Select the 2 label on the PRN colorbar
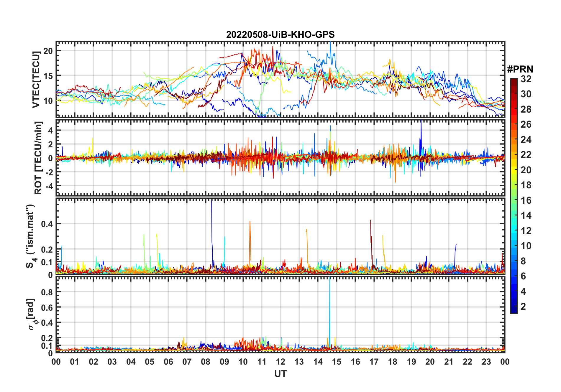Viewport: 561px width, 392px height. click(523, 307)
